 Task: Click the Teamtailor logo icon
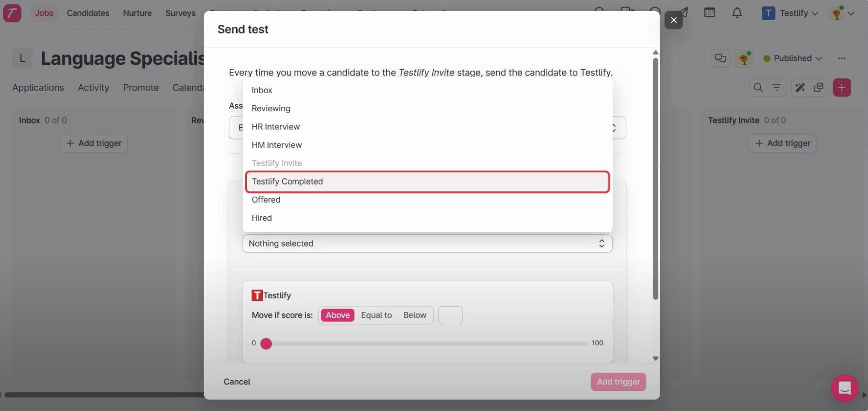12,13
